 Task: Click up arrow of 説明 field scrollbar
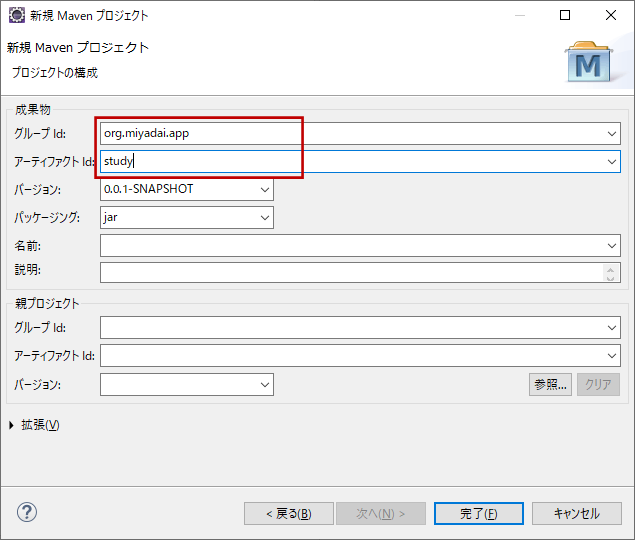[611, 269]
